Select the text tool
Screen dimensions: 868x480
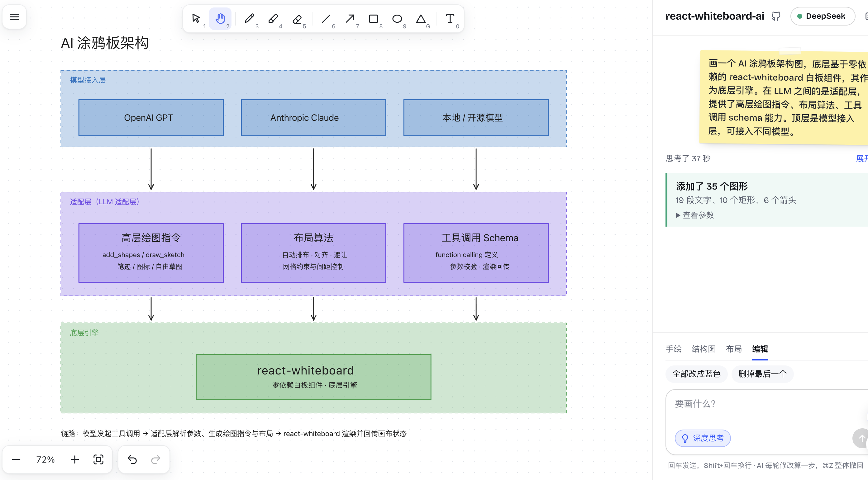click(450, 18)
